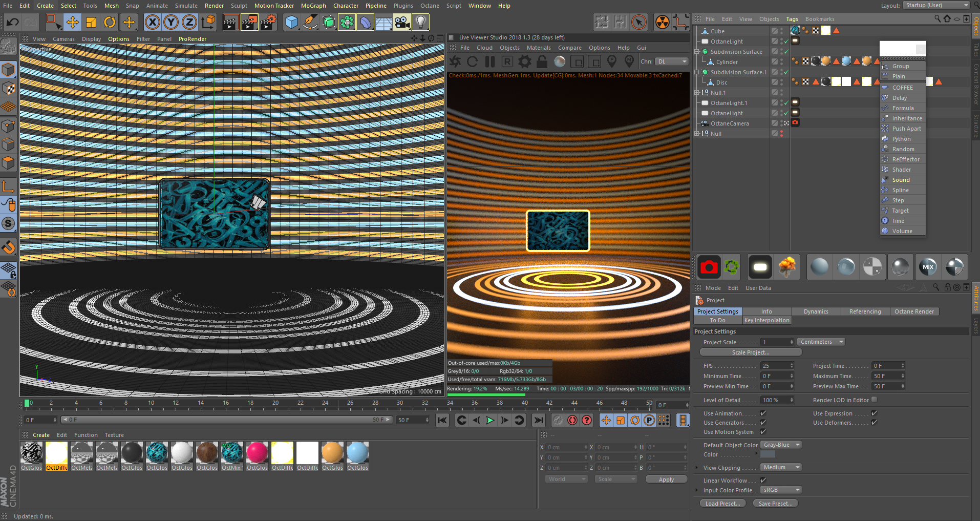
Task: Click the lock icon in Live Viewer
Action: pyautogui.click(x=542, y=61)
